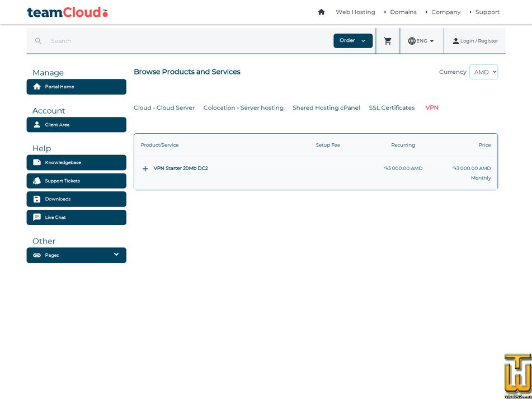
Task: Click the magnifier search icon
Action: (38, 41)
